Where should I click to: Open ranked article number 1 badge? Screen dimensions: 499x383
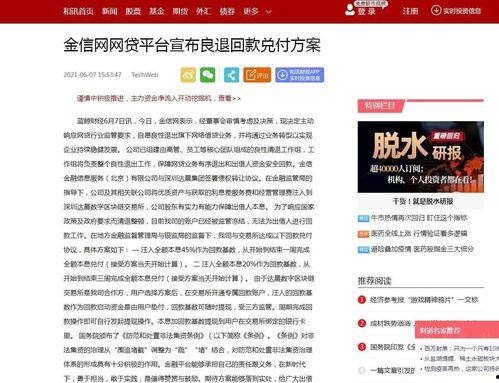click(362, 300)
